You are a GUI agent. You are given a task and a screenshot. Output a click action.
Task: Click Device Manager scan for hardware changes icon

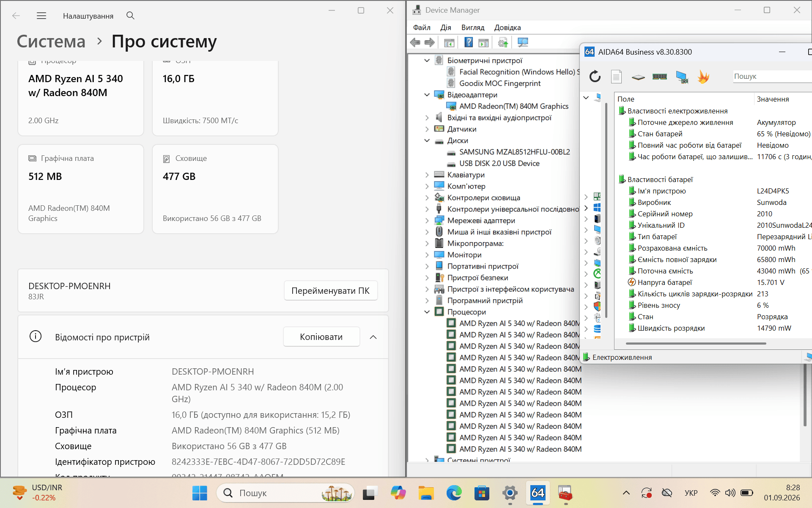pyautogui.click(x=523, y=42)
